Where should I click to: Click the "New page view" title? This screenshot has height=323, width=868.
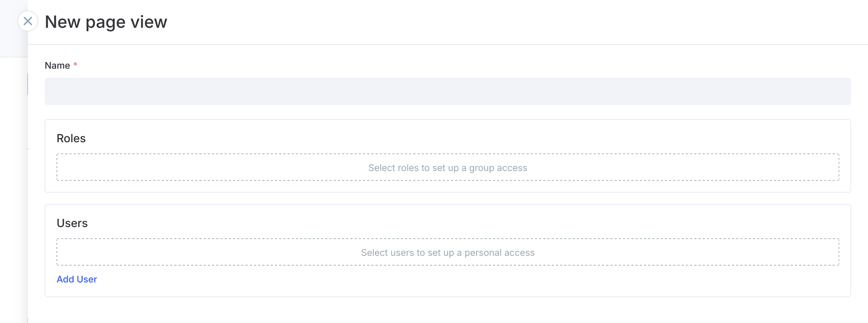(106, 22)
